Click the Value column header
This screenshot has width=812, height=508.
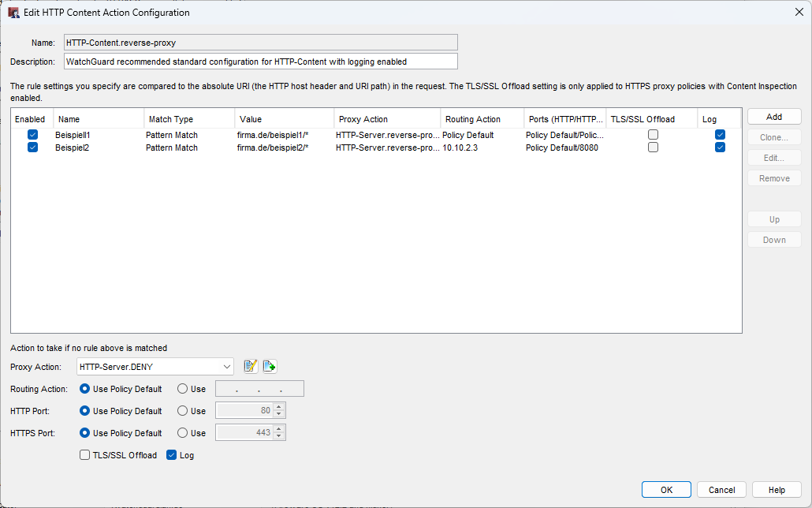pyautogui.click(x=285, y=119)
